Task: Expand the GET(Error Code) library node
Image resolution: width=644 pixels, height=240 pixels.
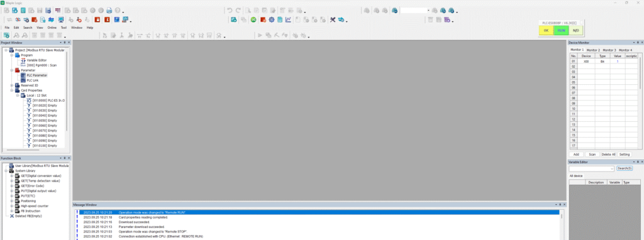Action: pos(12,186)
